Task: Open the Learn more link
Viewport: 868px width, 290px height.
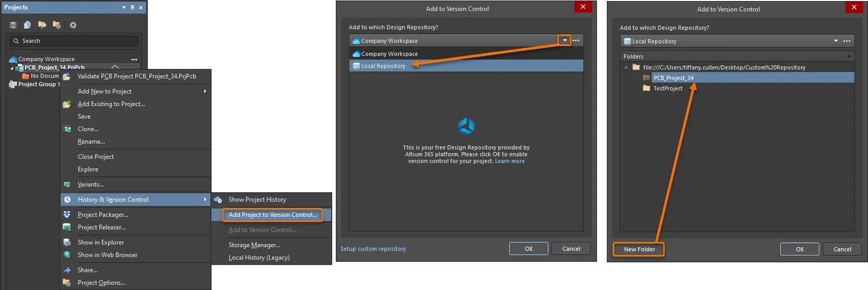Action: 510,161
